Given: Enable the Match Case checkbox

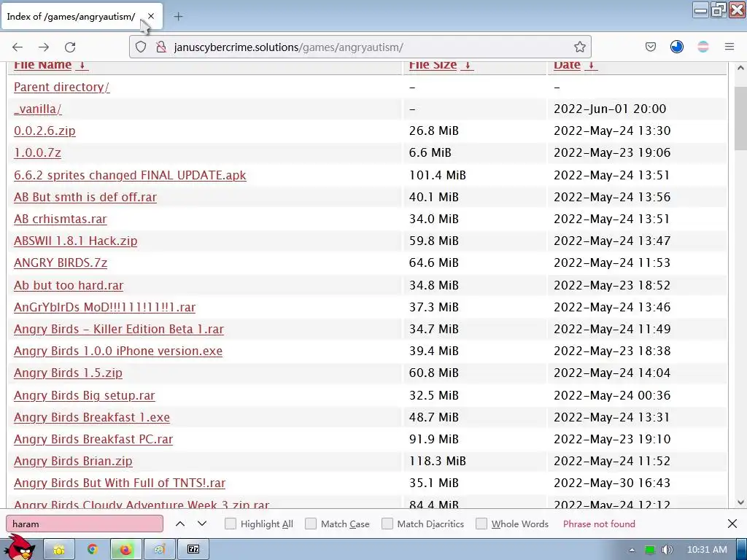Looking at the screenshot, I should point(311,524).
